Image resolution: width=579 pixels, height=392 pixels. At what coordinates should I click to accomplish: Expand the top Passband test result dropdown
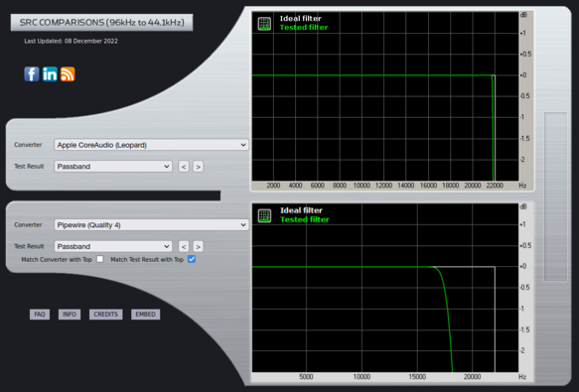pos(113,167)
